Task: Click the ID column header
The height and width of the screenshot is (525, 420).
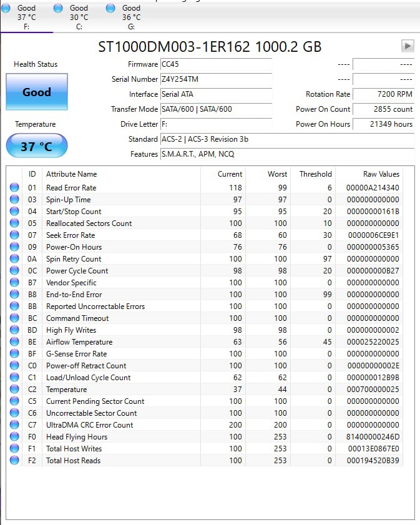Action: coord(32,174)
